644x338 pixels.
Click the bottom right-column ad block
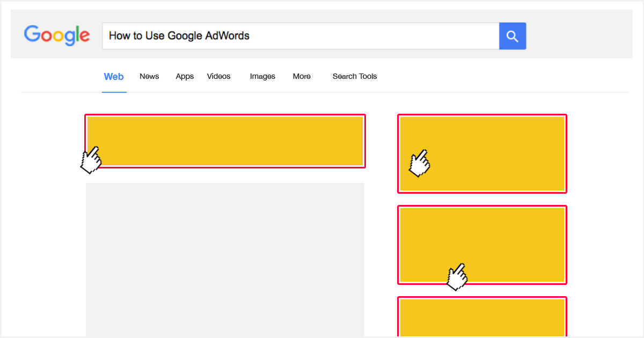point(482,317)
